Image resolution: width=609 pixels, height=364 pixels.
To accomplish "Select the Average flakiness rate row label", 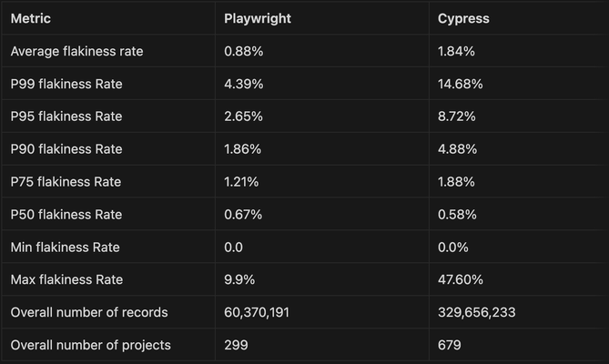I will pos(76,51).
